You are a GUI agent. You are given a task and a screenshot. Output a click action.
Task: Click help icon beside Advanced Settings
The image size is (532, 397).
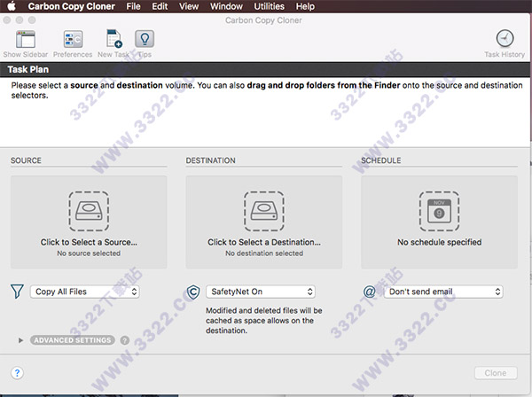click(x=124, y=340)
